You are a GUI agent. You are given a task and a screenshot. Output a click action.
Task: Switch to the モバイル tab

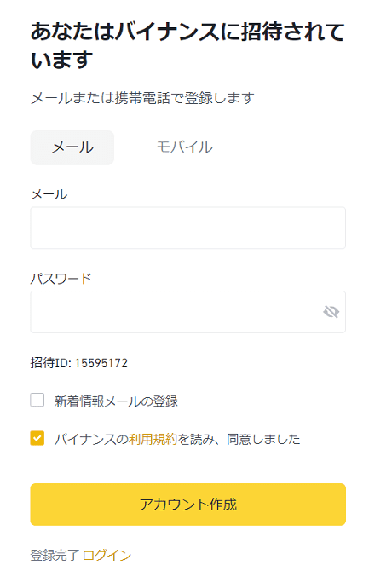(x=185, y=147)
